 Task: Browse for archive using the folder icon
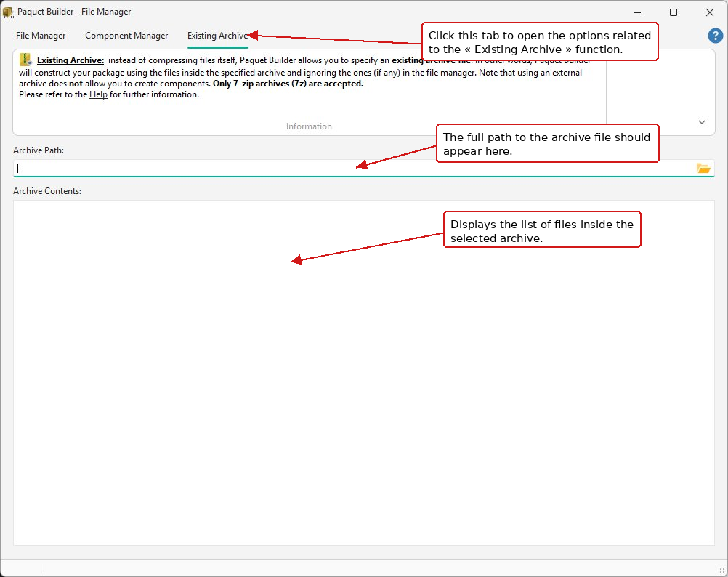(703, 168)
